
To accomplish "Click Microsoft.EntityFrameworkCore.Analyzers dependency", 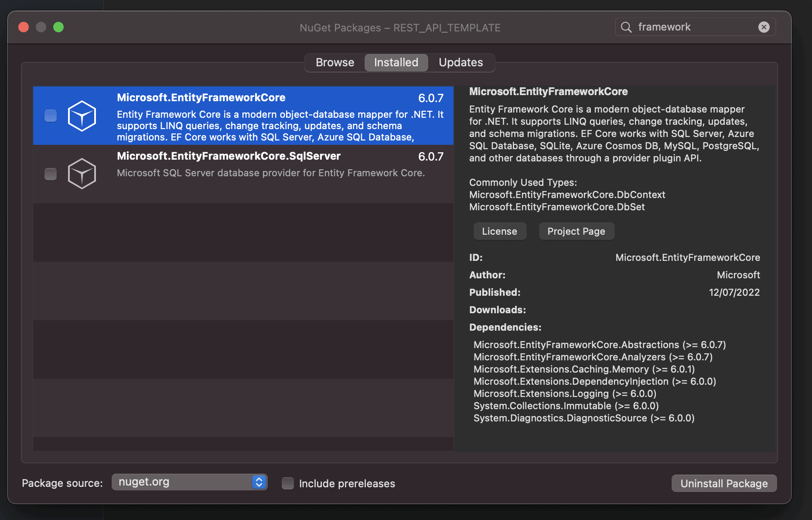I will (x=593, y=357).
